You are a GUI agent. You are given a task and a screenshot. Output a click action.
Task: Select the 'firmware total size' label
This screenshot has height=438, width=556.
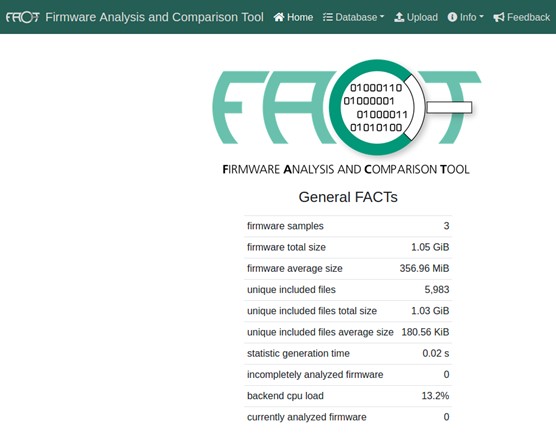[x=286, y=247]
